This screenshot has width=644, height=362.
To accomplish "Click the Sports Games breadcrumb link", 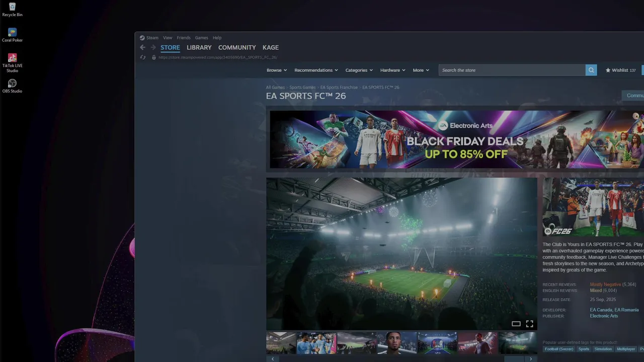I will [302, 87].
